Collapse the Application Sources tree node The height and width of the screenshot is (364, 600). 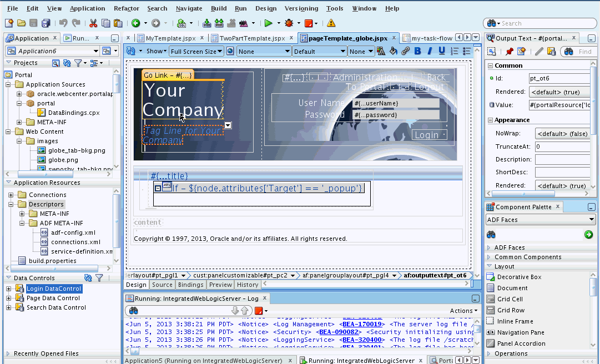pos(8,84)
